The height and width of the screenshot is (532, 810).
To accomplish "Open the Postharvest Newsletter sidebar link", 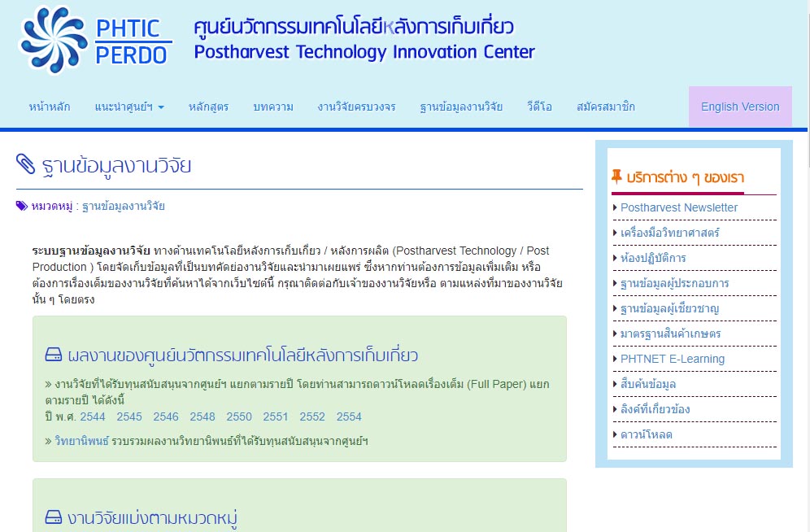I will [x=678, y=207].
